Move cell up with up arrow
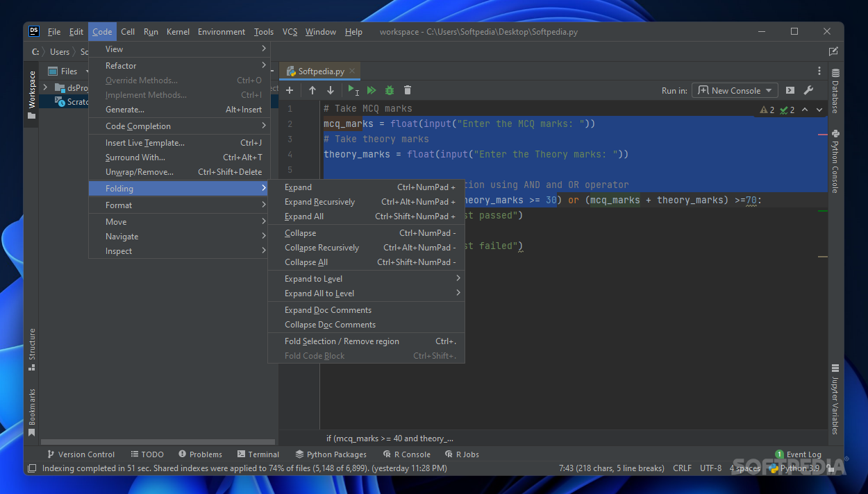This screenshot has width=868, height=494. click(x=312, y=90)
